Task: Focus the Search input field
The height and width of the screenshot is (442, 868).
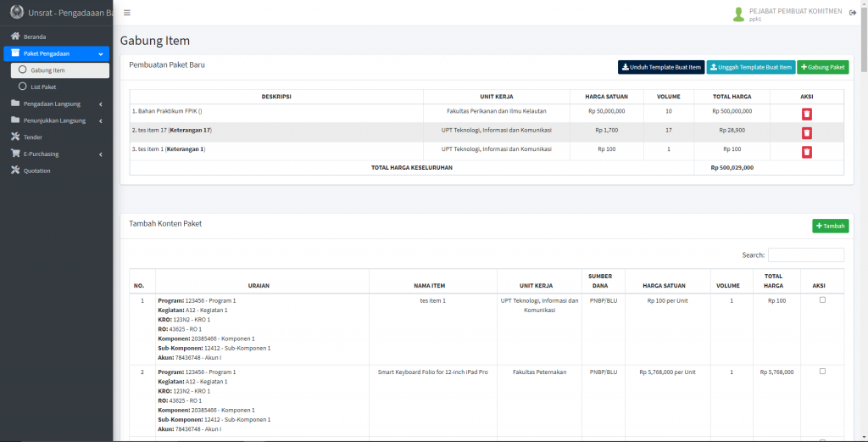Action: [805, 255]
